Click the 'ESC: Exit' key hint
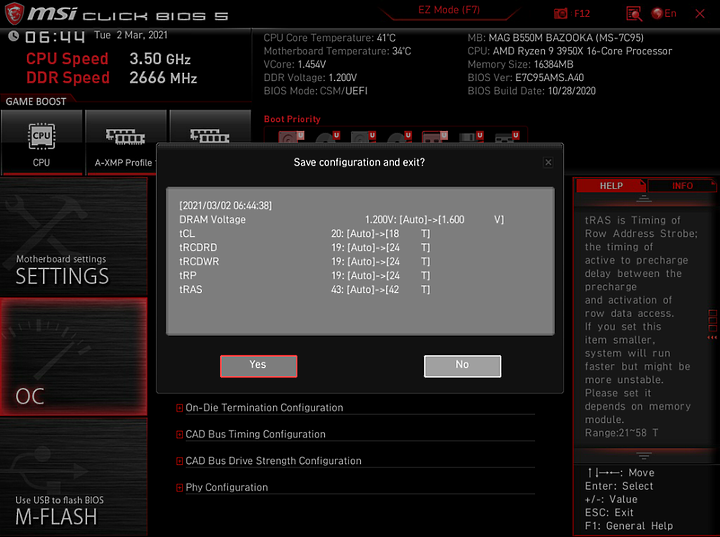Screen dimensions: 720x537 (x=609, y=512)
